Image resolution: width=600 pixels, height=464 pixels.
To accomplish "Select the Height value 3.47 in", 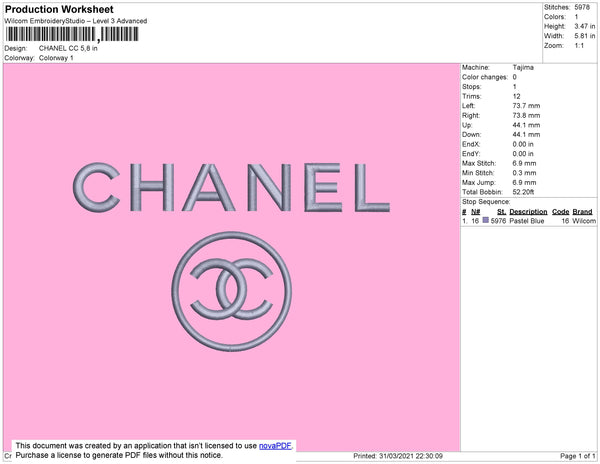I will pyautogui.click(x=585, y=26).
